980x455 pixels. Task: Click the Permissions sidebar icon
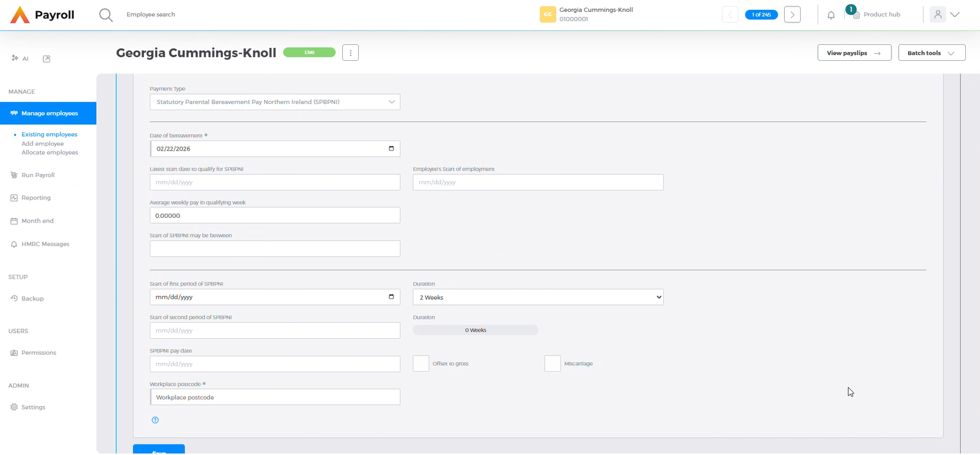[x=14, y=353]
